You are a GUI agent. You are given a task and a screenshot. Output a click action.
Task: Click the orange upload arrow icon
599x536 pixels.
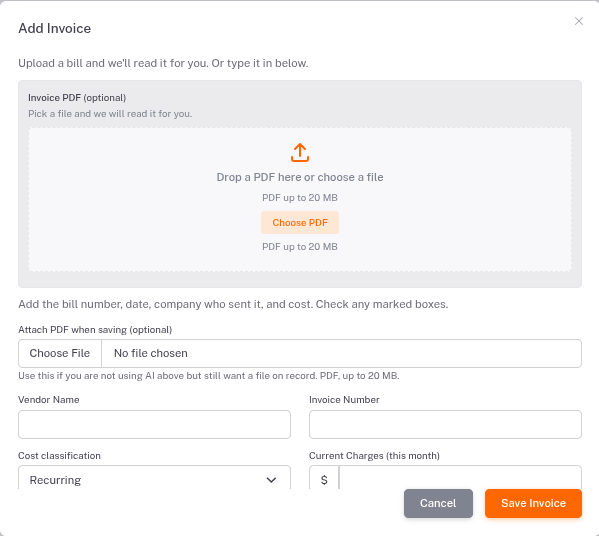(x=300, y=153)
